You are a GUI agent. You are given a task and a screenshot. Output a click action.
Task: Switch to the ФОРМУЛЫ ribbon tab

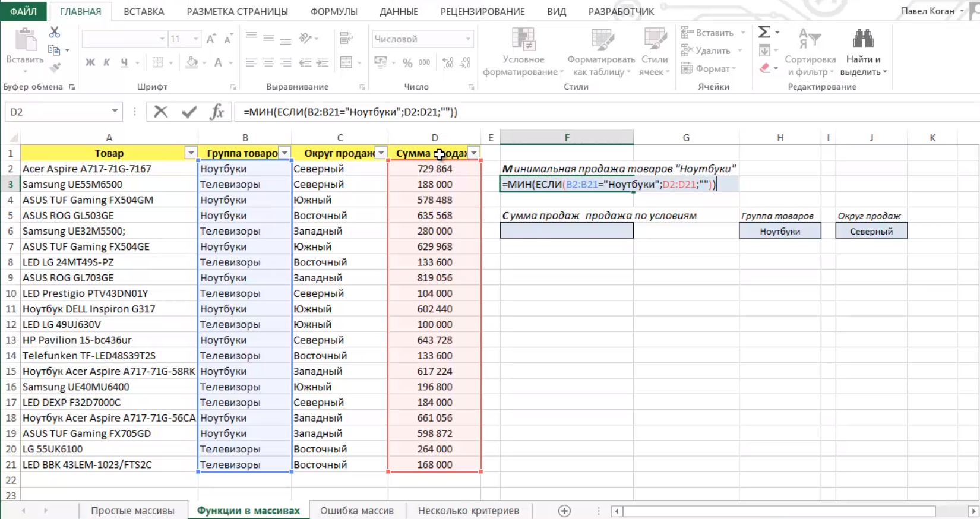tap(334, 11)
